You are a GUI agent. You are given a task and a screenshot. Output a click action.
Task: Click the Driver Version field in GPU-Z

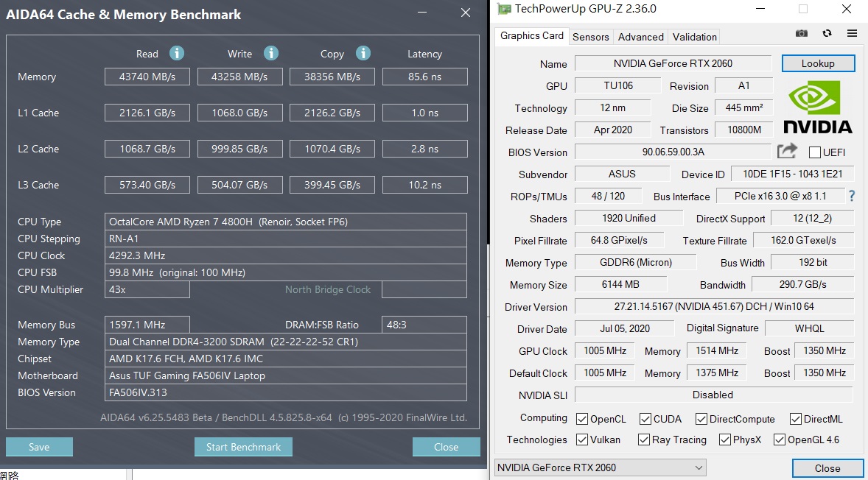713,306
